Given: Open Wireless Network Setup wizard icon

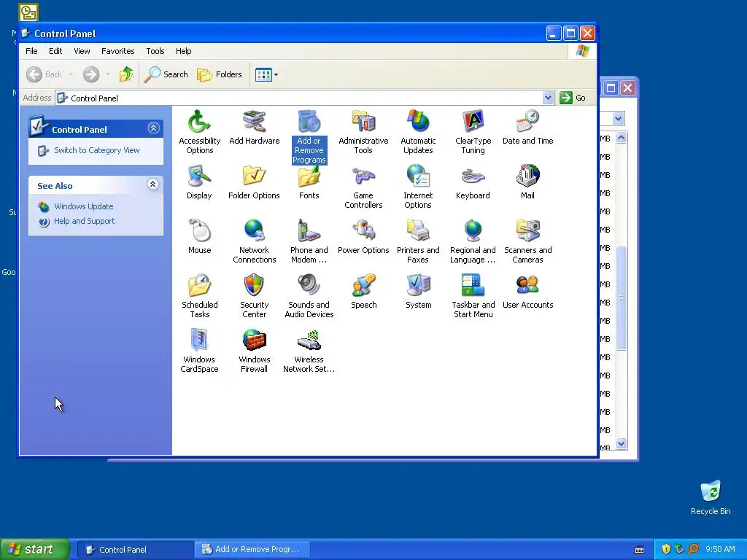Looking at the screenshot, I should [309, 351].
